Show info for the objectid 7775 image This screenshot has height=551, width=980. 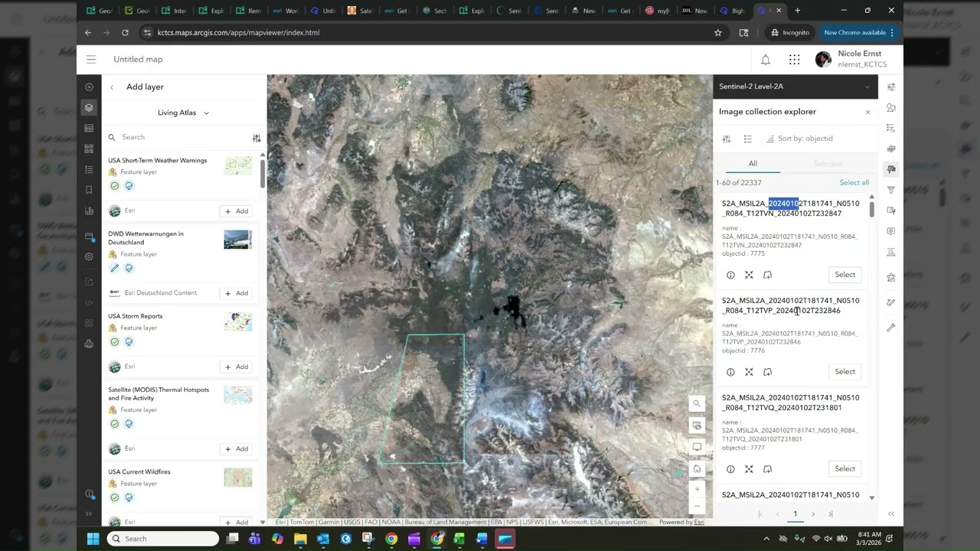[730, 275]
